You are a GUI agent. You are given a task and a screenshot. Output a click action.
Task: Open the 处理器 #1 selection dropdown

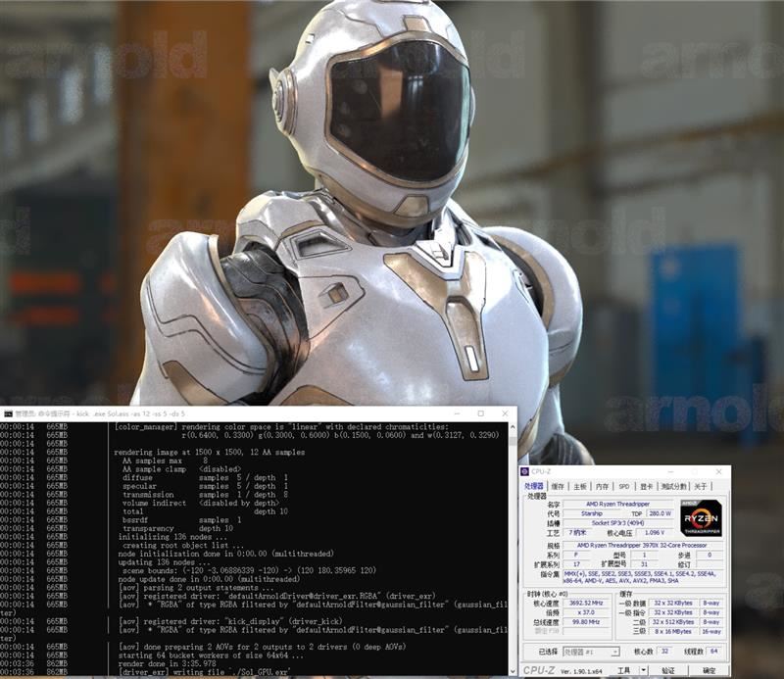tap(591, 652)
